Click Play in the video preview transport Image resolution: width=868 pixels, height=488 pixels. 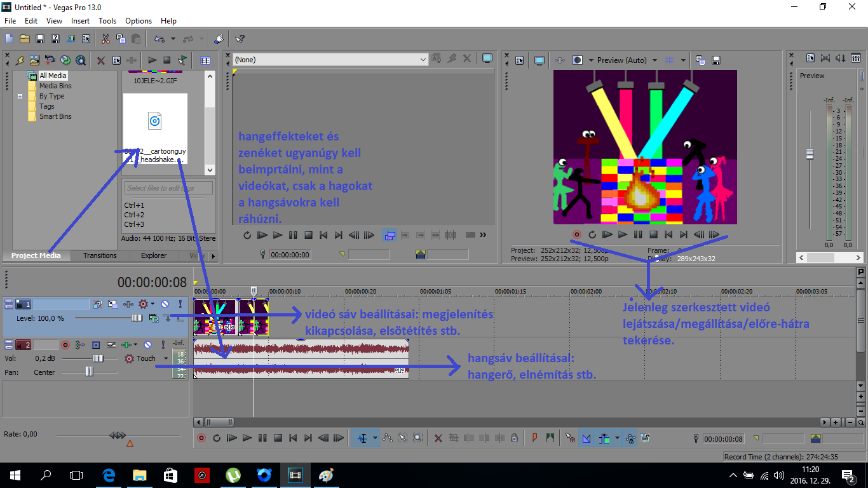(623, 234)
